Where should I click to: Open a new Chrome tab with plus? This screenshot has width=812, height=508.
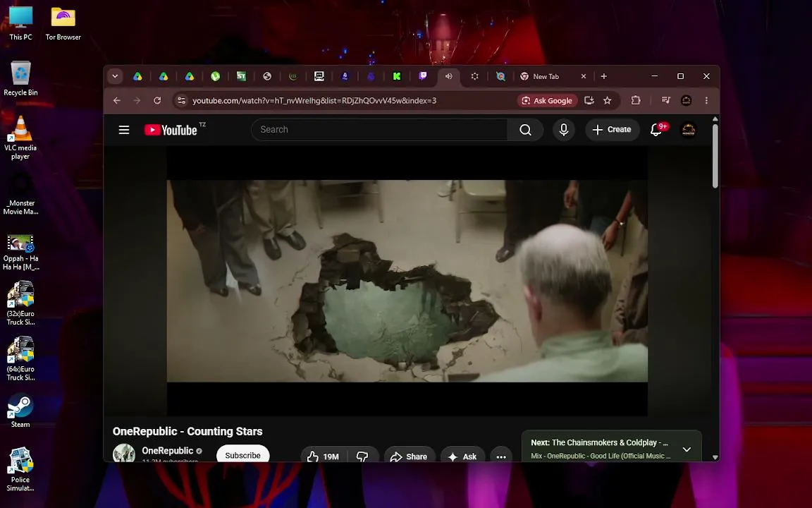(x=604, y=76)
